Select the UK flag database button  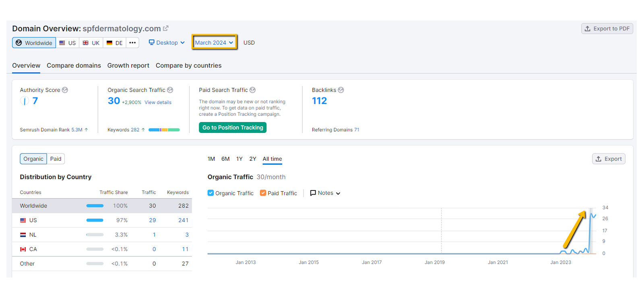[x=91, y=43]
